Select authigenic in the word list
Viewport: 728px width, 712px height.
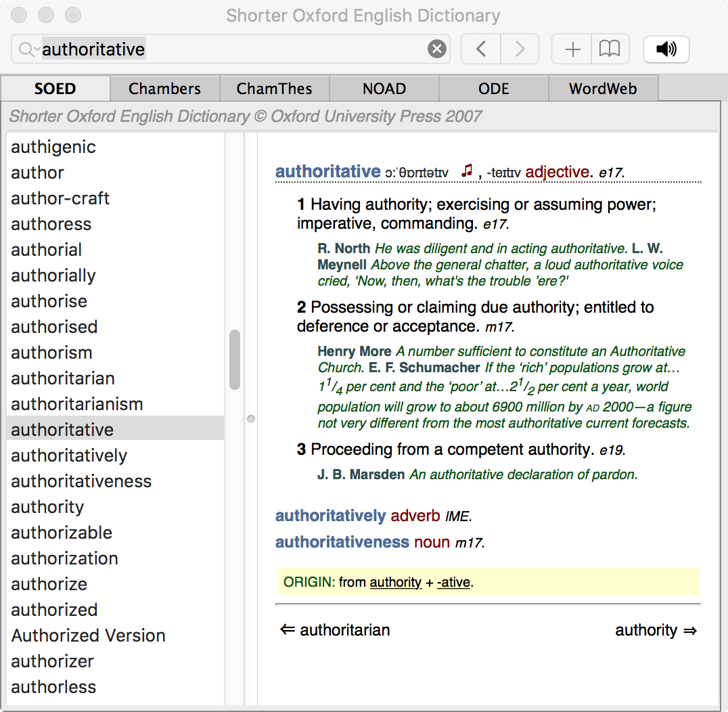[x=115, y=147]
